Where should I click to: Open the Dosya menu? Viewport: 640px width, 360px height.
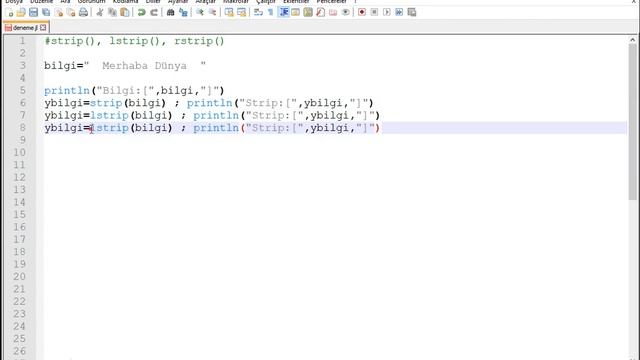pyautogui.click(x=14, y=2)
